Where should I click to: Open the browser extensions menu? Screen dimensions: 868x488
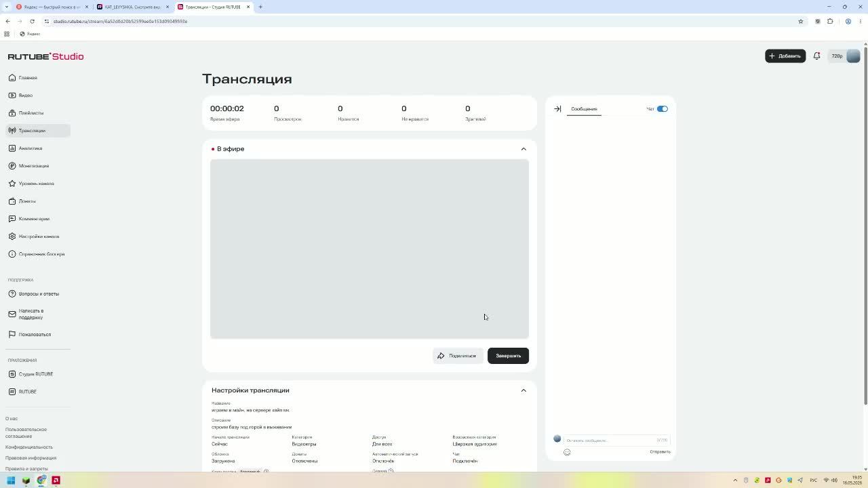tap(830, 21)
